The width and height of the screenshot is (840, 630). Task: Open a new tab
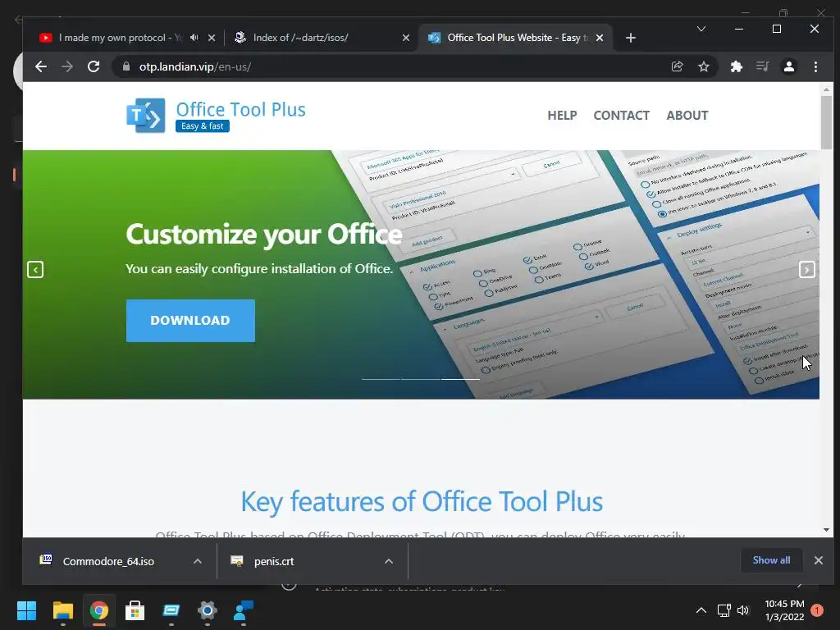[x=631, y=38]
